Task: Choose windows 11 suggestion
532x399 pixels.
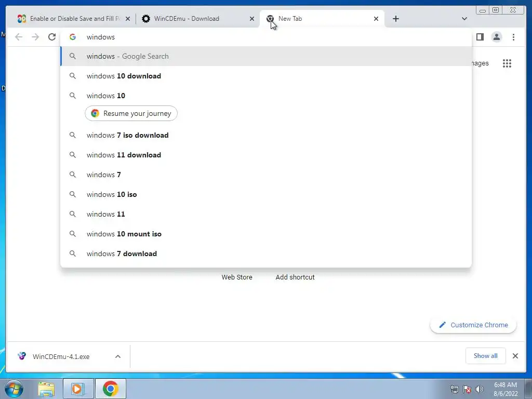Action: [x=266, y=214]
